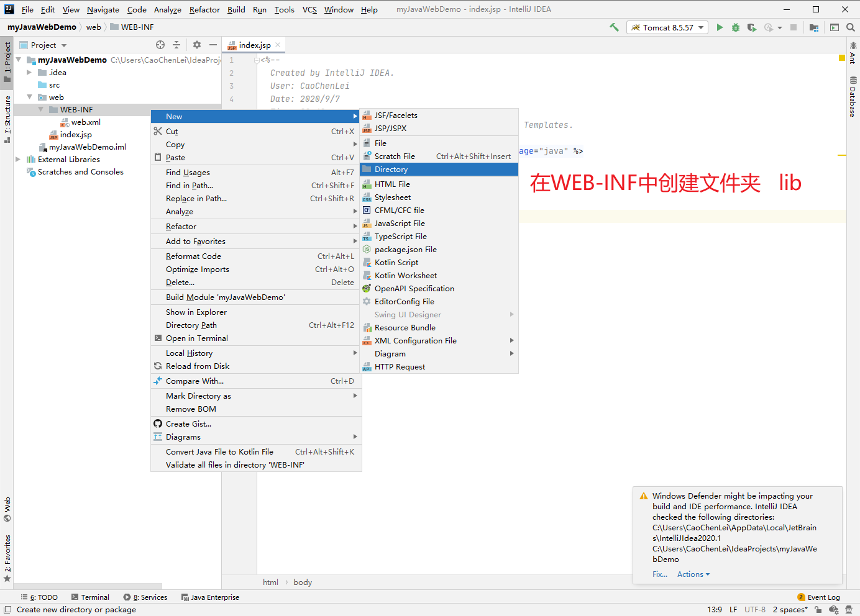Click the gray Stop square icon

(x=794, y=27)
